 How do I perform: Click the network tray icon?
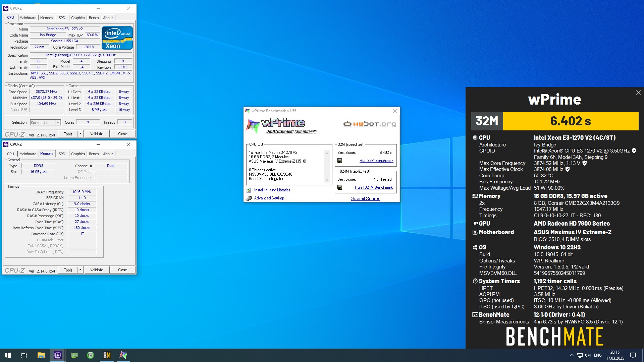coord(580,355)
